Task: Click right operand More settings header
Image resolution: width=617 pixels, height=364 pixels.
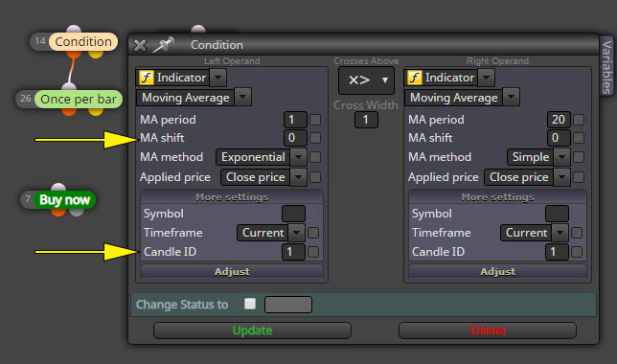Action: (498, 196)
